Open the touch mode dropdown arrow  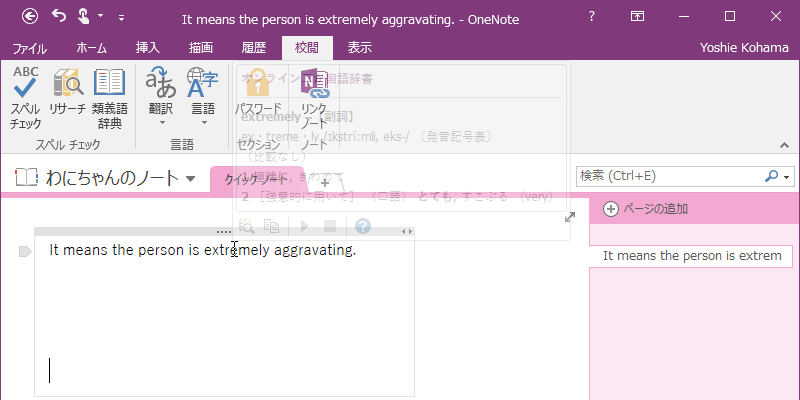(x=101, y=16)
